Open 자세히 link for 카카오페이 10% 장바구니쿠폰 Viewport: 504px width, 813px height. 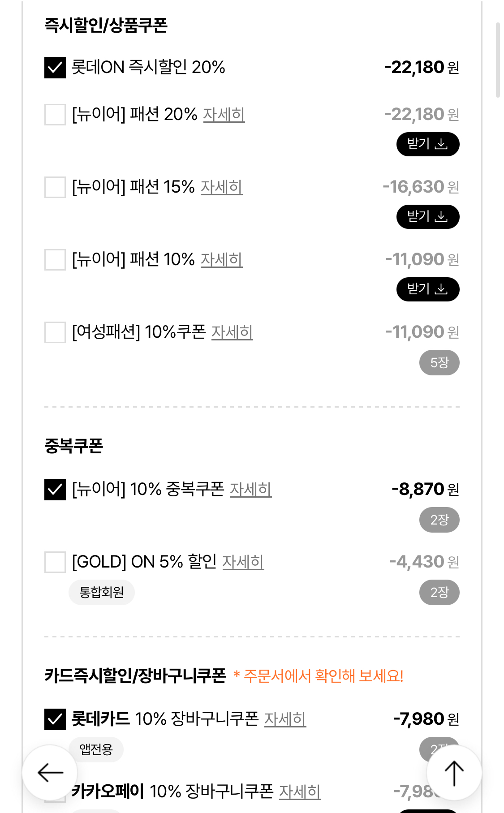[299, 792]
